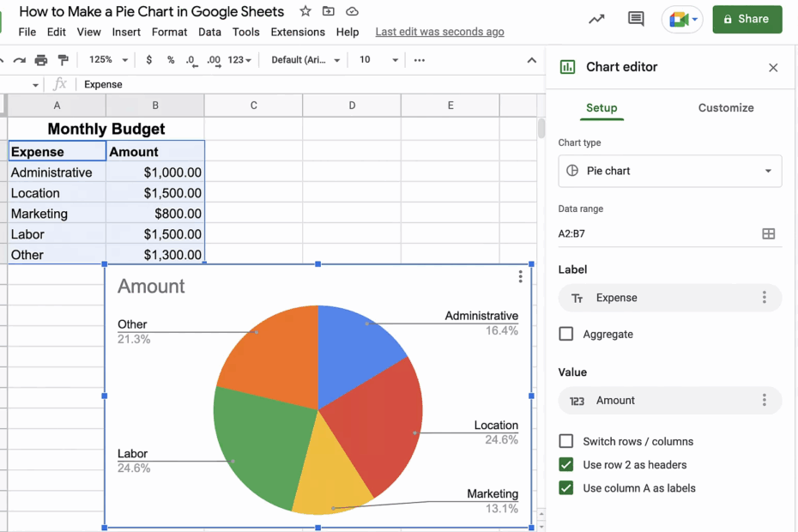798x532 pixels.
Task: Show more toolbar options ellipsis
Action: pos(420,60)
